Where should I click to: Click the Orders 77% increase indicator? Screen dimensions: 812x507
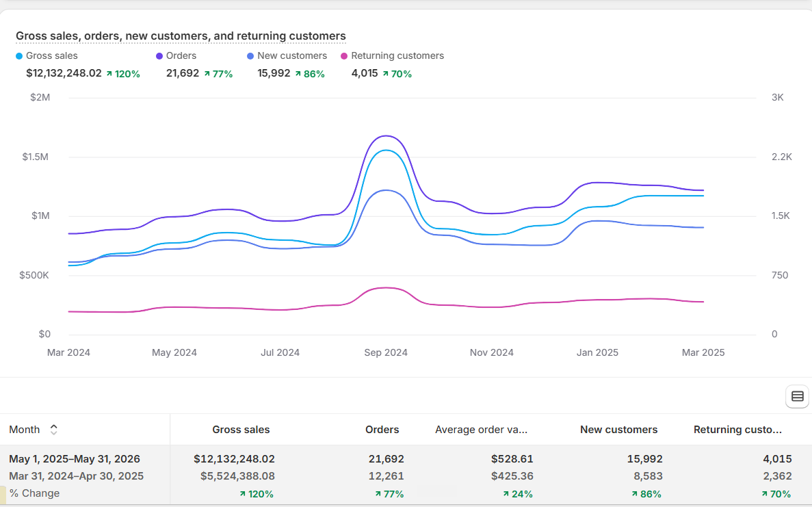218,74
